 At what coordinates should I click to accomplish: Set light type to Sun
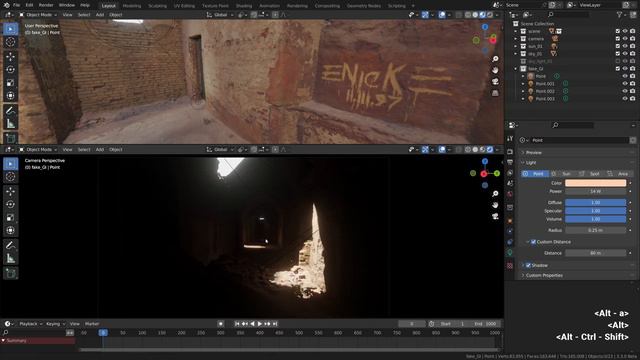(x=563, y=174)
